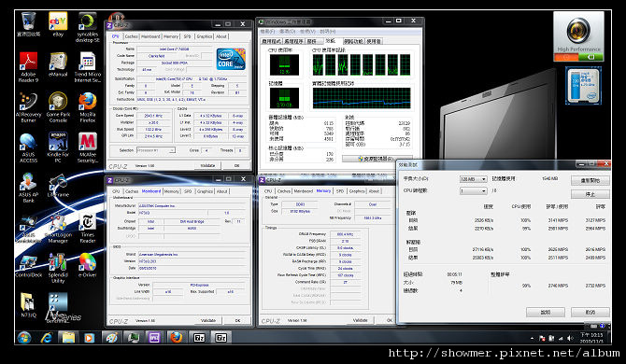Open ControlDeck desktop icon
Viewport: 626px width, 364px height.
coord(28,265)
